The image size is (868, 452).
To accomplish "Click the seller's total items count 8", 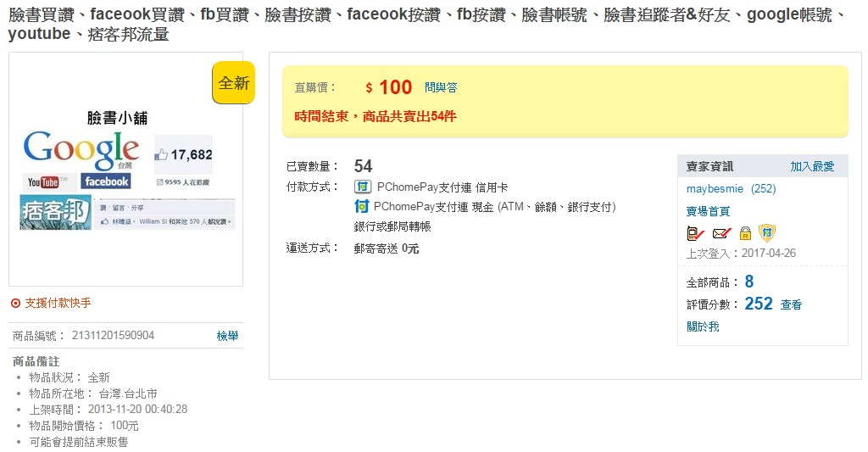I will click(749, 282).
